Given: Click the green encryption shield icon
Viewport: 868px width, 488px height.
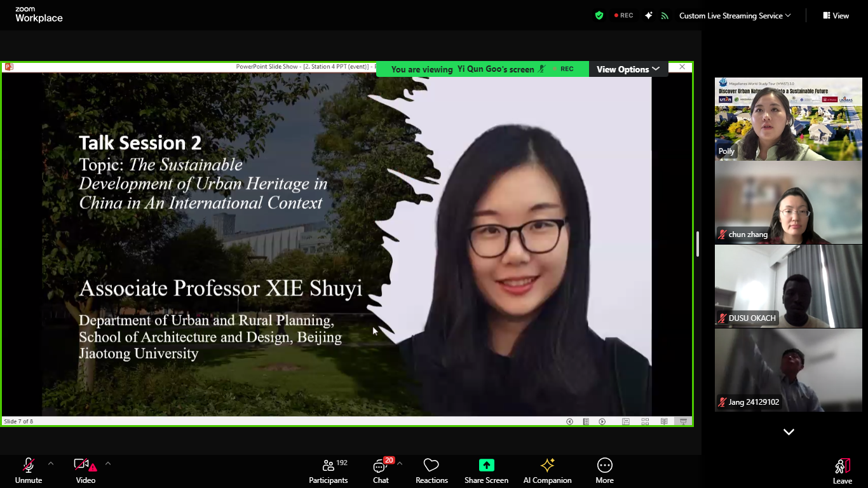Looking at the screenshot, I should [x=599, y=15].
